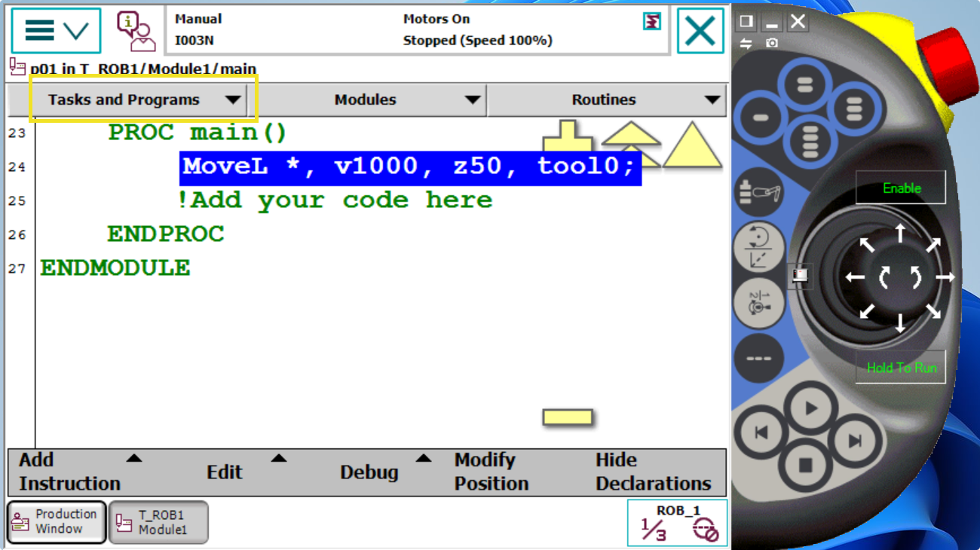Toggle the Hold To Run button
This screenshot has width=980, height=550.
pyautogui.click(x=901, y=368)
